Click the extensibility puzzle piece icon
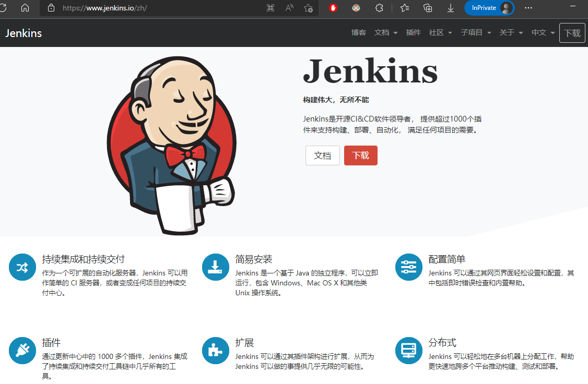 tap(216, 351)
